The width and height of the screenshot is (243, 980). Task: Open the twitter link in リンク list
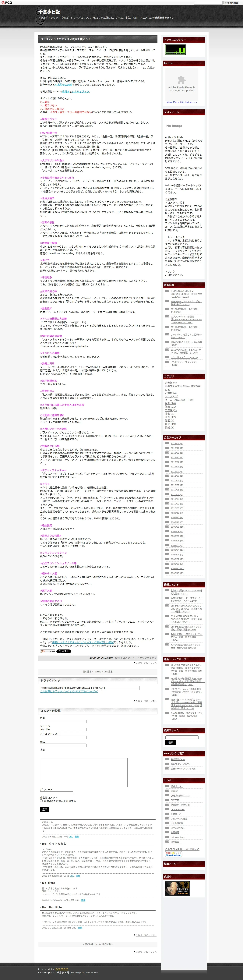(174, 791)
